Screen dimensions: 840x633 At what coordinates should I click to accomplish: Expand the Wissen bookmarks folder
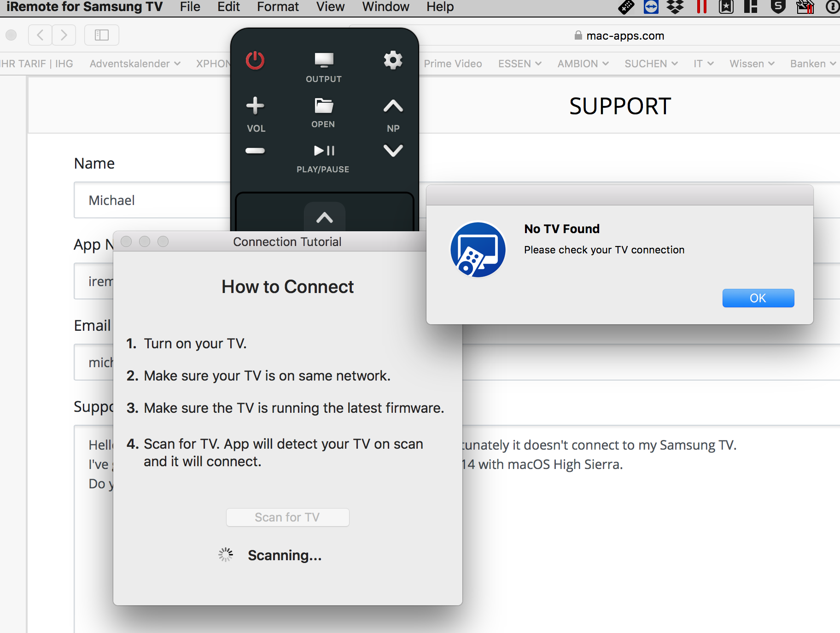[x=752, y=64]
